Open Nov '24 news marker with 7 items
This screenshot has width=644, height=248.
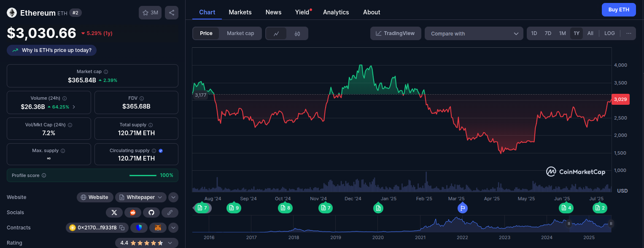coord(326,208)
